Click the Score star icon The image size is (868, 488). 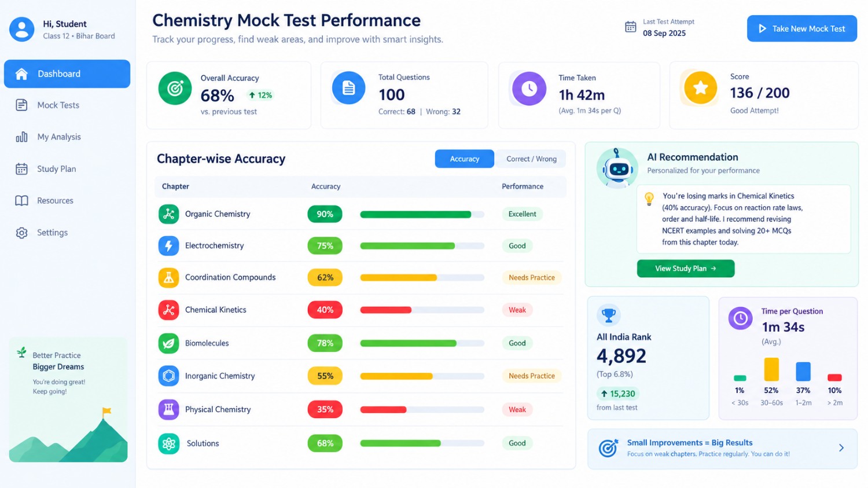(700, 87)
